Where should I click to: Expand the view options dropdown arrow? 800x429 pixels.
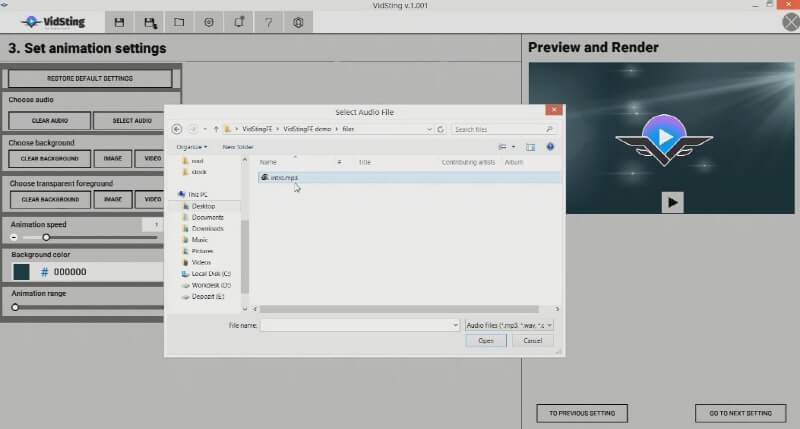[513, 147]
